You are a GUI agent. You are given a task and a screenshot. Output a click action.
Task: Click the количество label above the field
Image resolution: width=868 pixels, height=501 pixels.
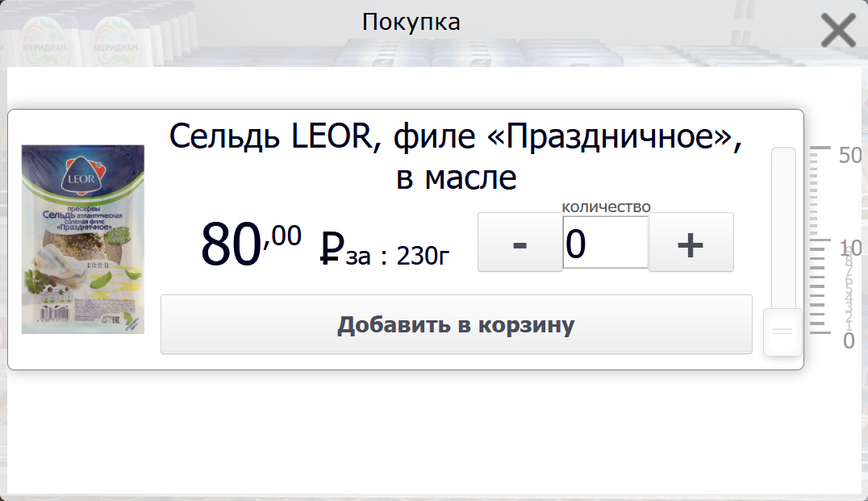click(606, 207)
